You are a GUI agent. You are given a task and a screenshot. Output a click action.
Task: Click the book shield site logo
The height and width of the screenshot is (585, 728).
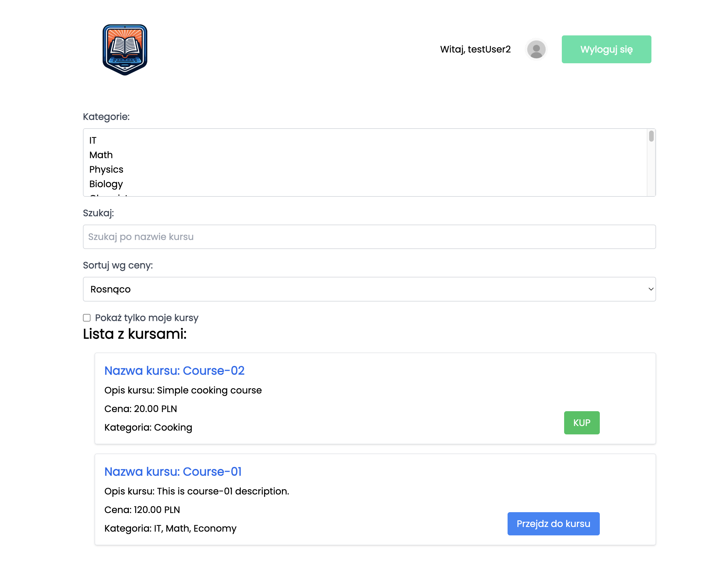pos(125,50)
